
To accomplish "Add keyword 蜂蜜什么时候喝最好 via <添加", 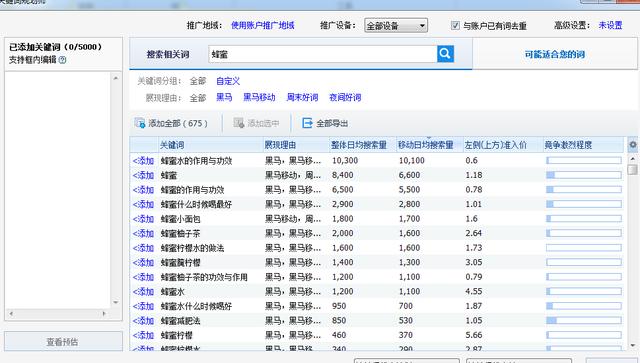I will pos(143,204).
